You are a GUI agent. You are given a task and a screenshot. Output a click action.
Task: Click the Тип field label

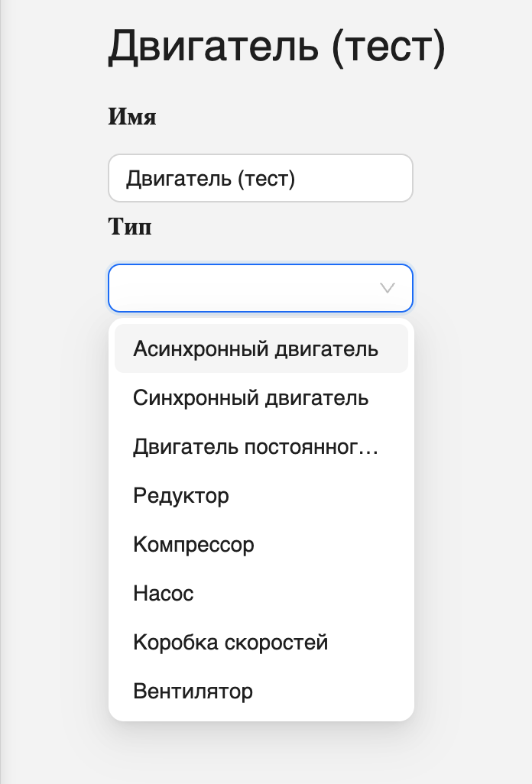(x=129, y=227)
